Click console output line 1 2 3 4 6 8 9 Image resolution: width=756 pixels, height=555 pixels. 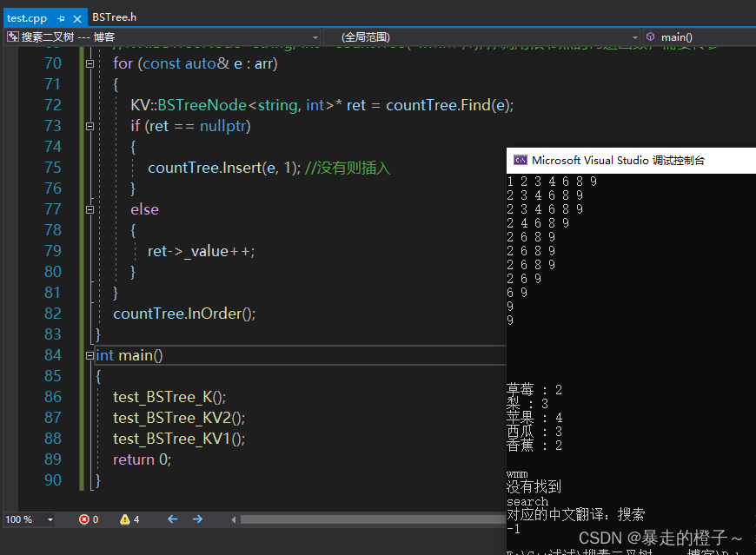[x=552, y=182]
